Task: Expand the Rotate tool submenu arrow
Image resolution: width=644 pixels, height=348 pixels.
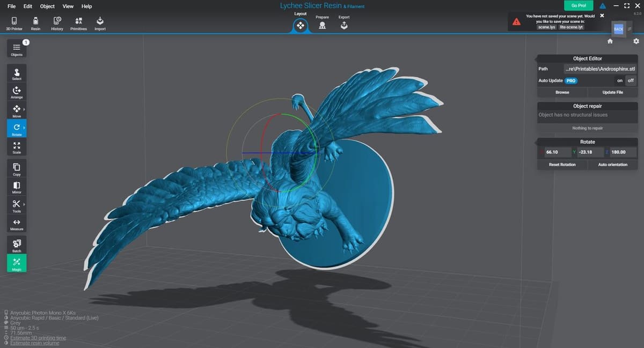Action: click(x=24, y=128)
